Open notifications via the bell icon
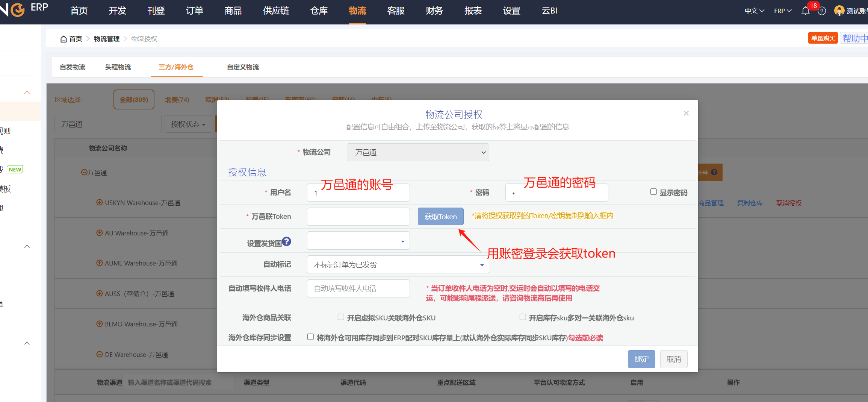The height and width of the screenshot is (402, 868). pos(806,11)
